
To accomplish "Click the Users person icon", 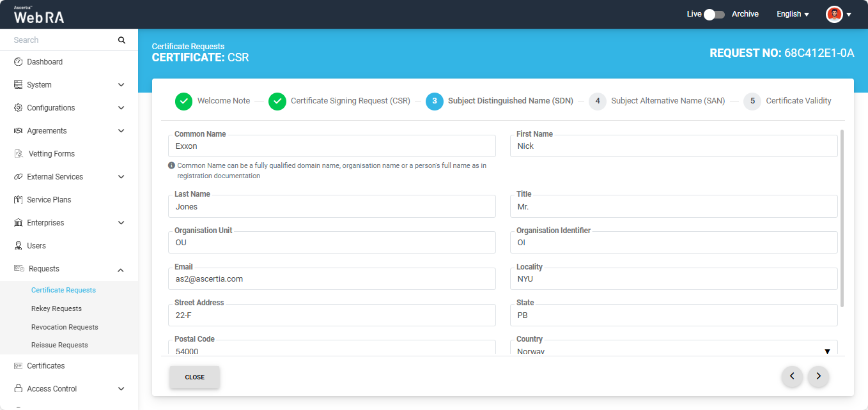I will coord(18,246).
